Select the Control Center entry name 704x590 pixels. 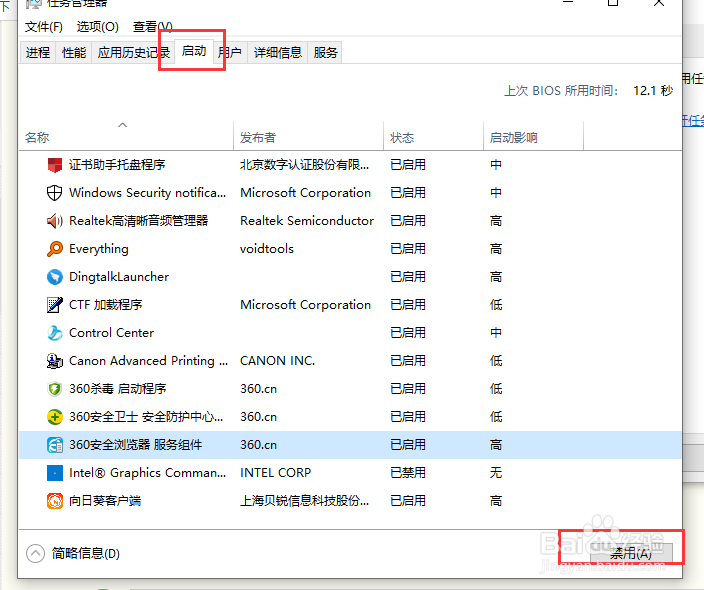111,333
